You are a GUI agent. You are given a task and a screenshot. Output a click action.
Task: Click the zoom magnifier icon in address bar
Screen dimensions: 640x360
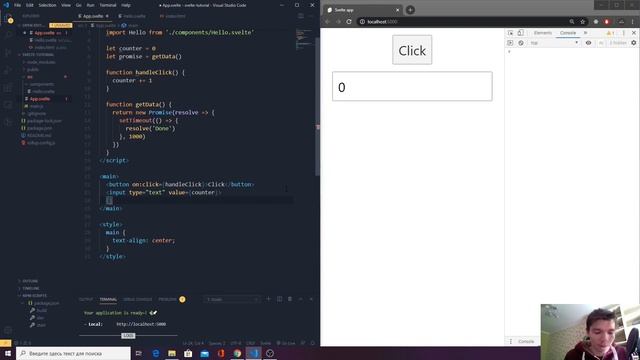pyautogui.click(x=572, y=22)
